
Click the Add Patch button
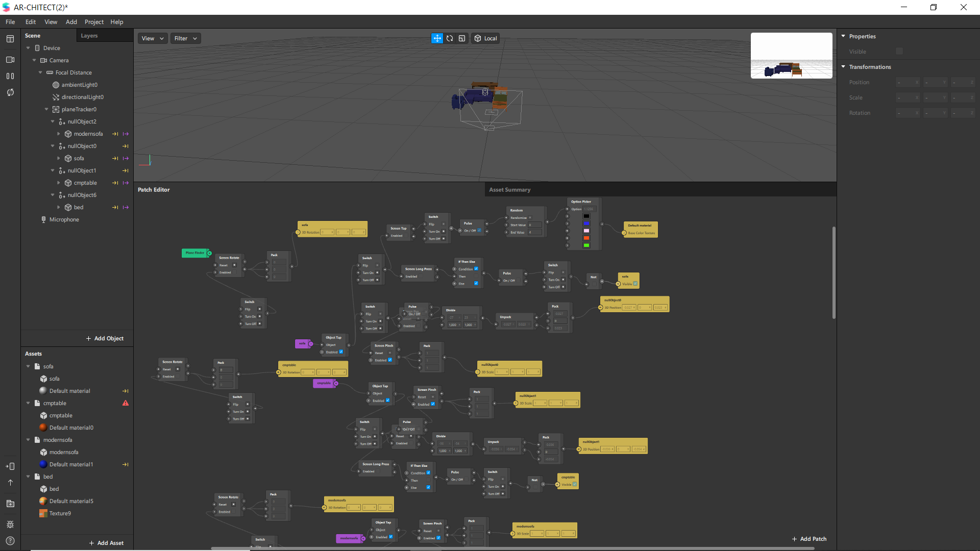click(x=809, y=539)
